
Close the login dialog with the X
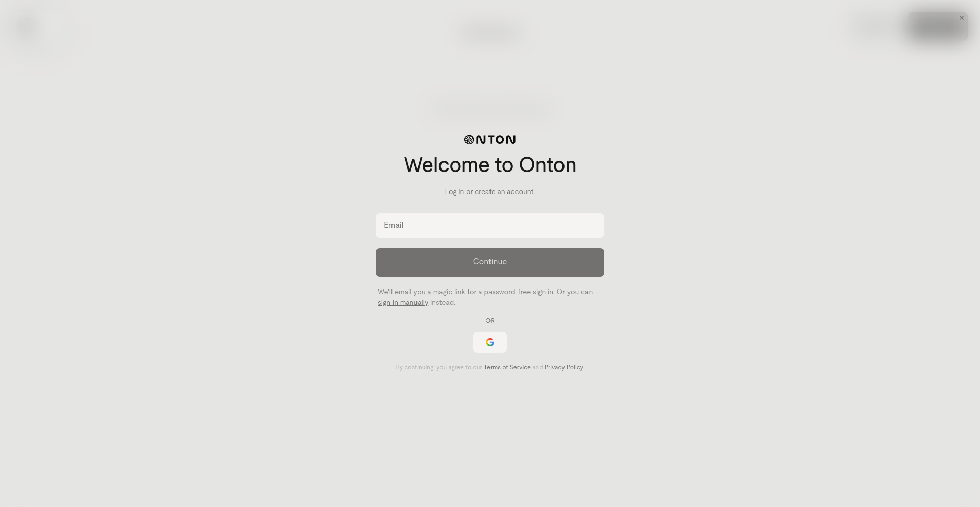pos(962,18)
